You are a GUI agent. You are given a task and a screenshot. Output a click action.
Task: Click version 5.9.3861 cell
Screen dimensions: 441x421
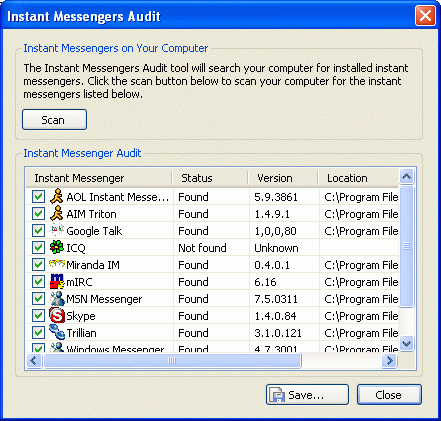point(276,197)
